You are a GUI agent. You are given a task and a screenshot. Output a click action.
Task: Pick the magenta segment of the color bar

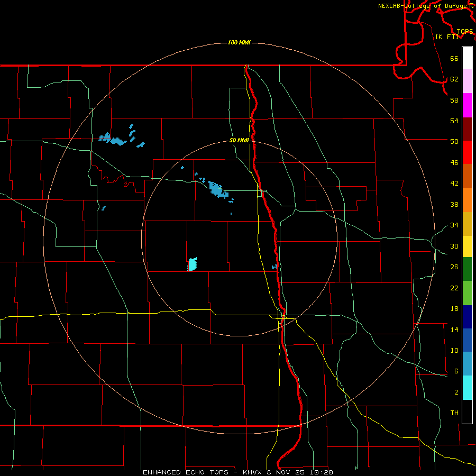pos(467,105)
